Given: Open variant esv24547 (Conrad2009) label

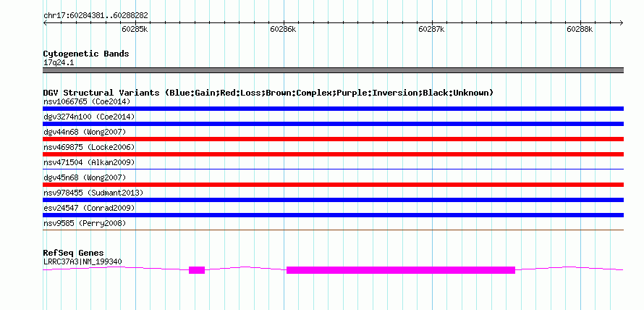Looking at the screenshot, I should click(x=89, y=208).
